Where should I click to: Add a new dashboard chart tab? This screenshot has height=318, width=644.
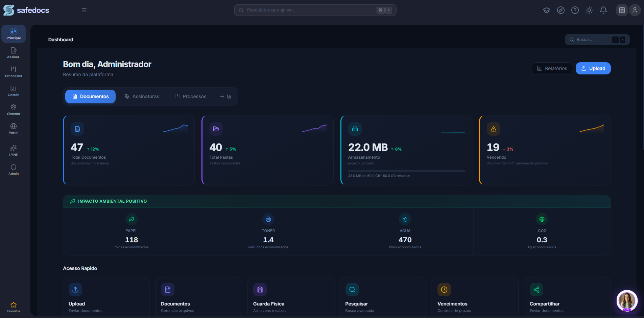(225, 96)
